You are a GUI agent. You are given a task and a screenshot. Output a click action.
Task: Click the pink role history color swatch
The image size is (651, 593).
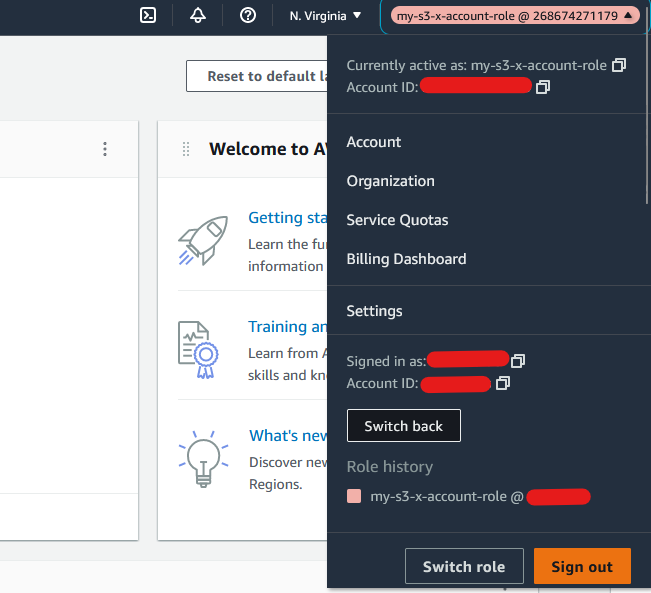[353, 496]
